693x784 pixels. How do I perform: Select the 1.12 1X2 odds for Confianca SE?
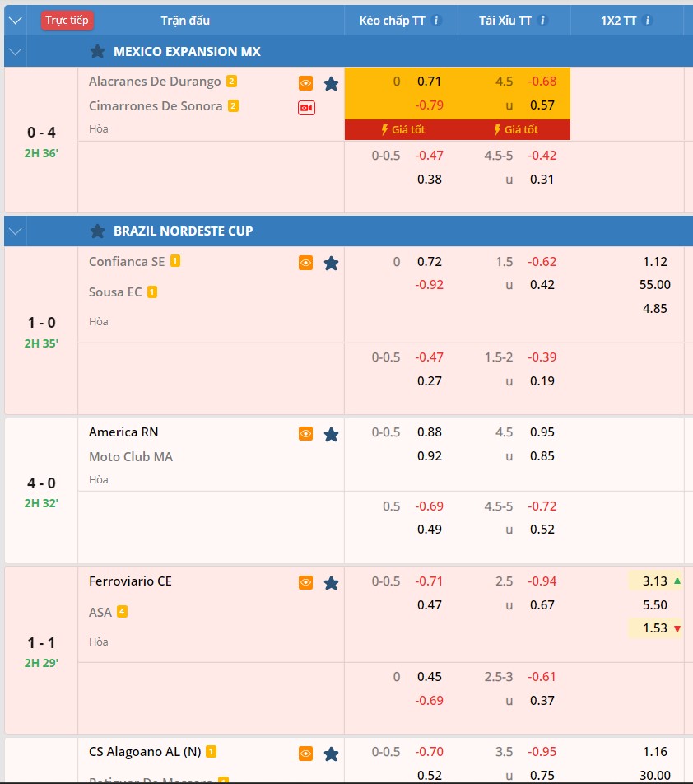(656, 261)
